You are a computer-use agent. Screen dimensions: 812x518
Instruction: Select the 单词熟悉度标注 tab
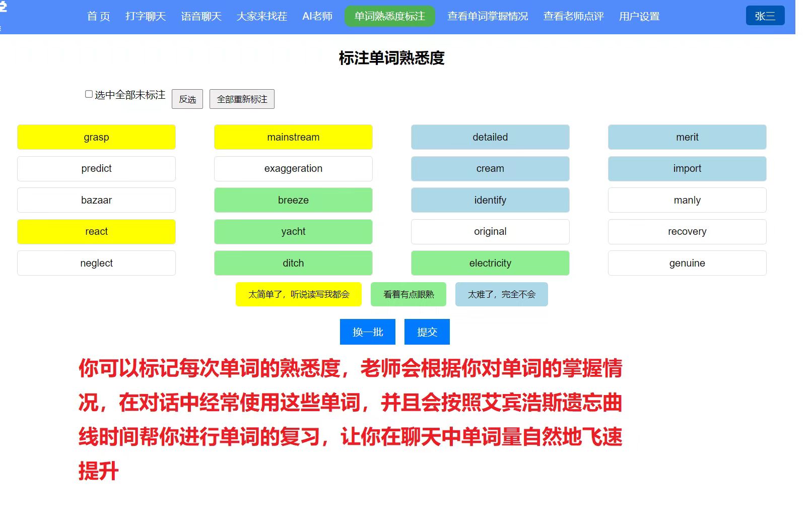[389, 16]
